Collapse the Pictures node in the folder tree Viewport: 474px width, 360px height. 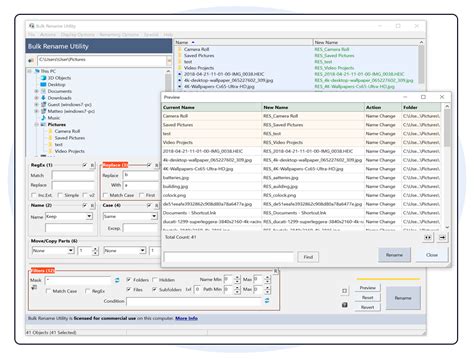pos(36,124)
